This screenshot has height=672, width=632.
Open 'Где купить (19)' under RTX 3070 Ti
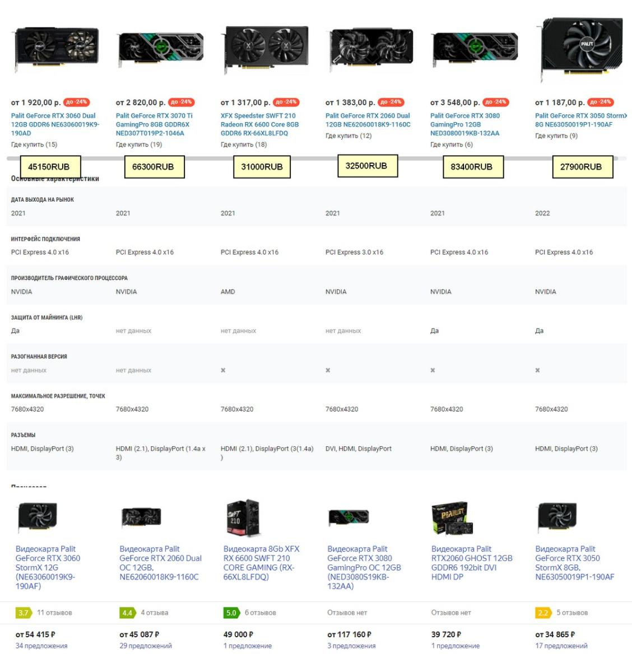click(x=139, y=144)
